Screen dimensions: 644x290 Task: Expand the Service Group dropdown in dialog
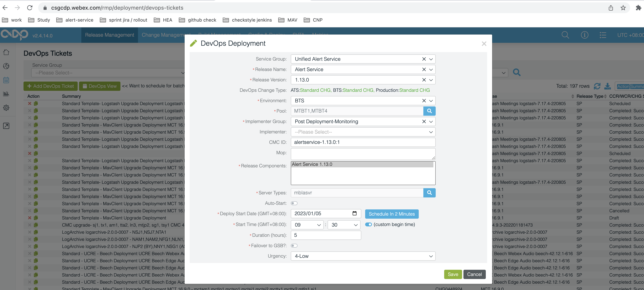431,59
